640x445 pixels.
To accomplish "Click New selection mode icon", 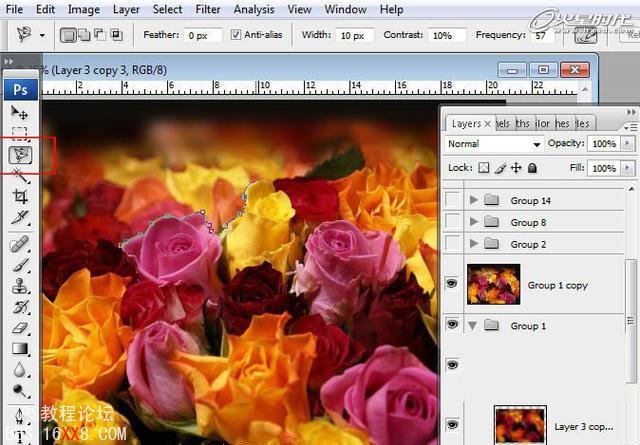I will pyautogui.click(x=68, y=35).
